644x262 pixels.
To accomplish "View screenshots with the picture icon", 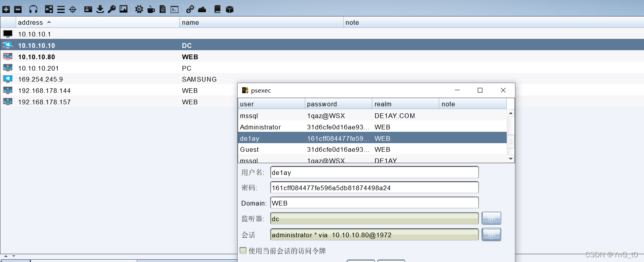I will point(124,9).
